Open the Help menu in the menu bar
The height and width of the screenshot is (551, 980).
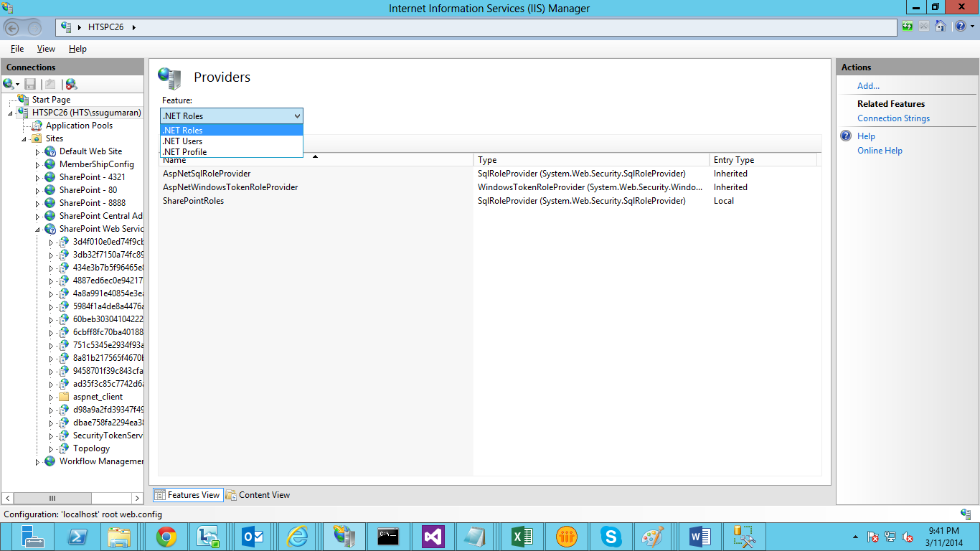click(x=77, y=49)
